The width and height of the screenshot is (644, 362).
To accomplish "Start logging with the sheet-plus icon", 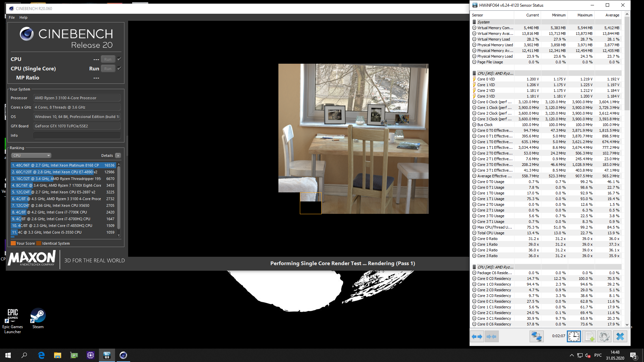I will click(589, 336).
